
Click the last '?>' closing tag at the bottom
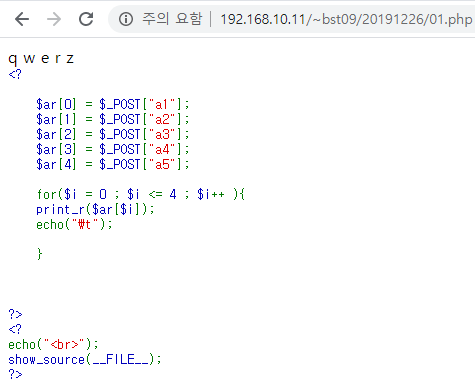coord(15,374)
